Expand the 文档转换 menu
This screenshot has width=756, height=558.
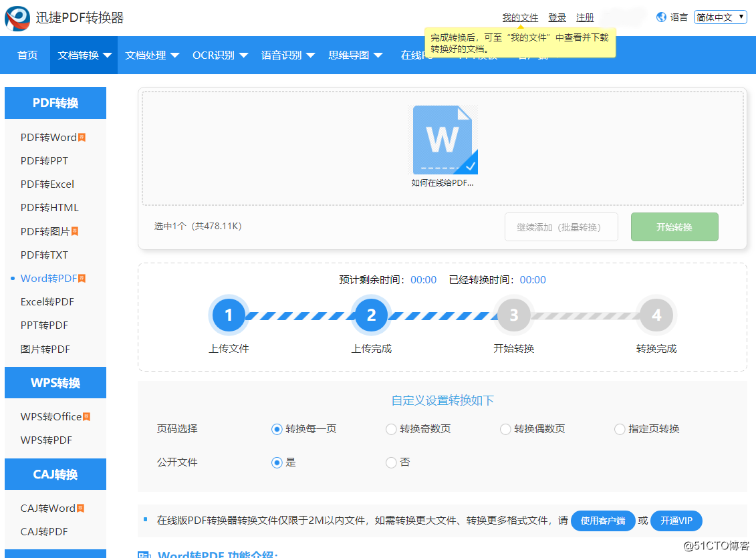[84, 55]
